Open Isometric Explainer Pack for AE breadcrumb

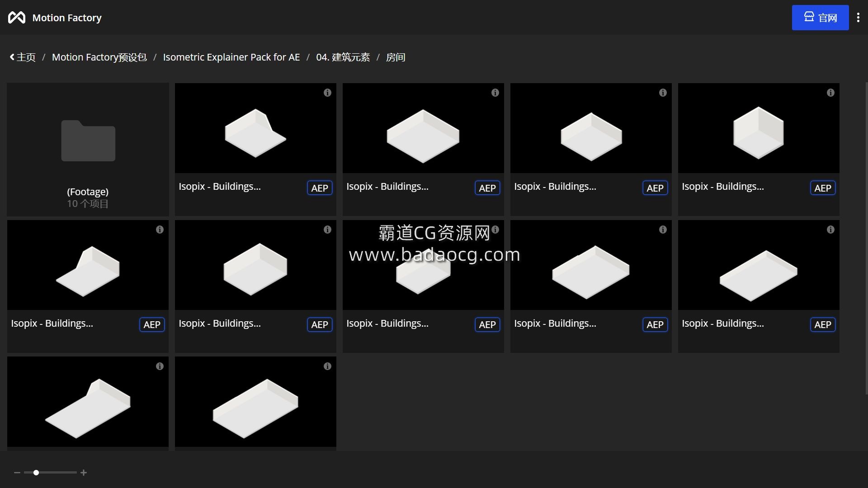(231, 57)
